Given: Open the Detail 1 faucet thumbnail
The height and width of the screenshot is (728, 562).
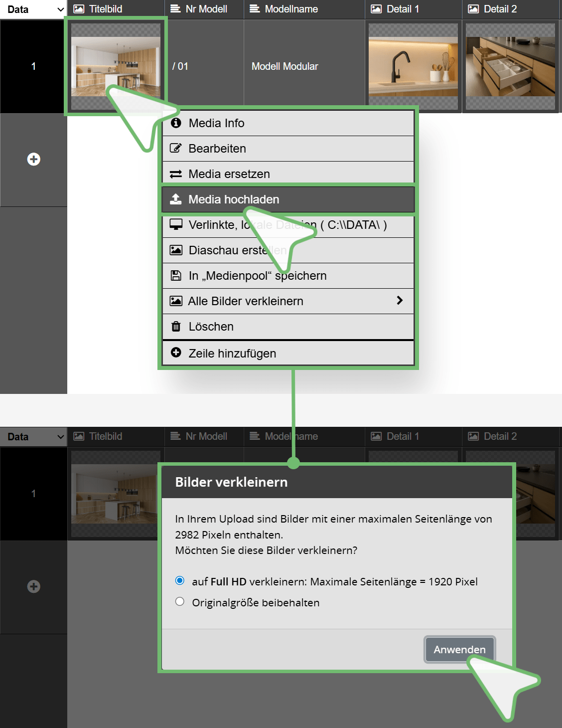Looking at the screenshot, I should coord(413,66).
